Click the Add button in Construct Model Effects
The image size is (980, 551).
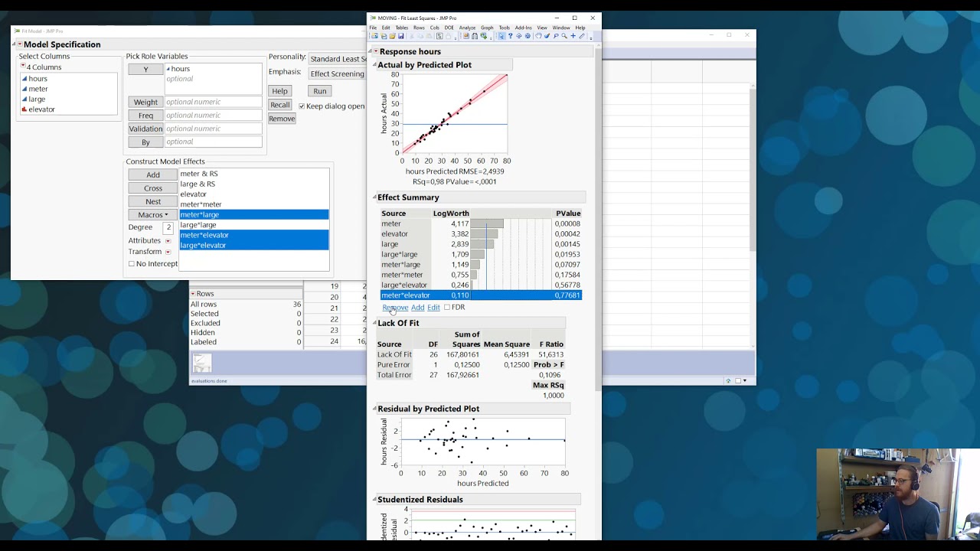(153, 175)
